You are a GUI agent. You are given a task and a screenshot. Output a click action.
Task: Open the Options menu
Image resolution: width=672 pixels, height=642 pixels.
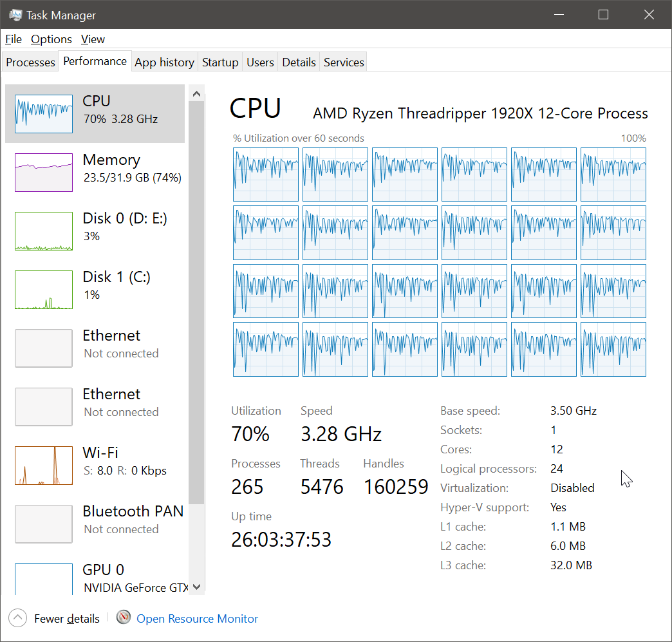coord(51,39)
